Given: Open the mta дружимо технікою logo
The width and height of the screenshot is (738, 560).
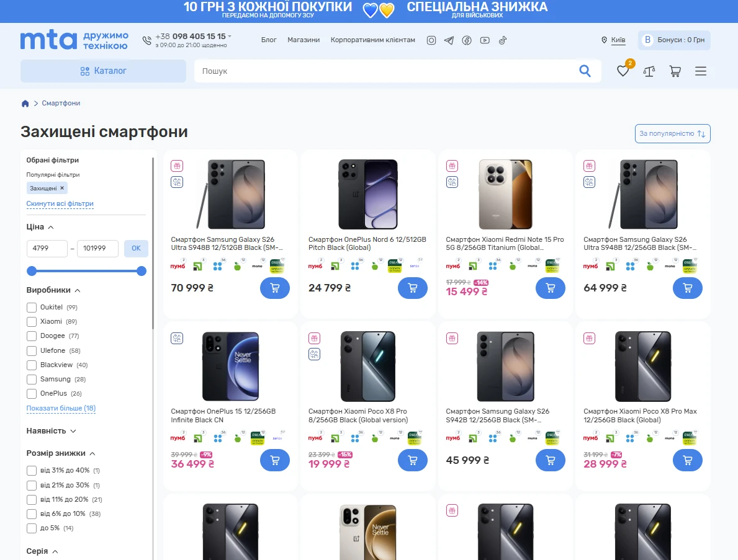Looking at the screenshot, I should point(74,40).
